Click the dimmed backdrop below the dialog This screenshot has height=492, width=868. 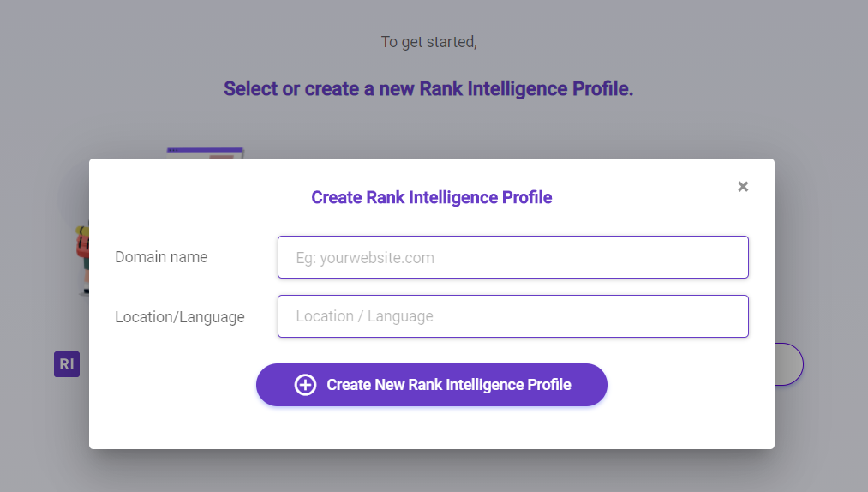point(428,471)
